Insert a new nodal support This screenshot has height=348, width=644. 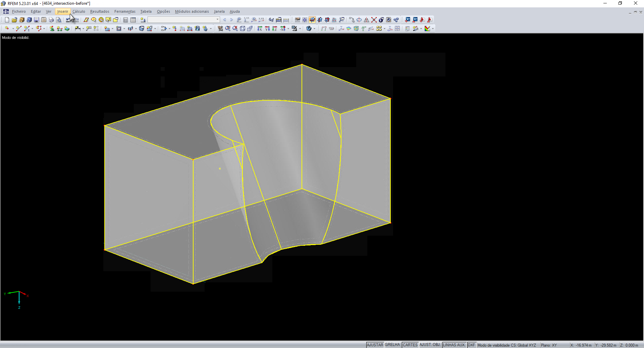click(x=52, y=28)
